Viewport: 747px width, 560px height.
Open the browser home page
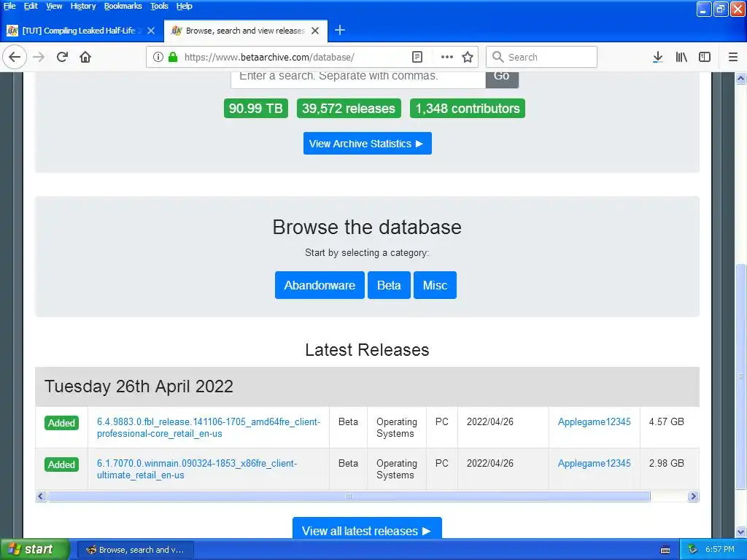pos(85,57)
